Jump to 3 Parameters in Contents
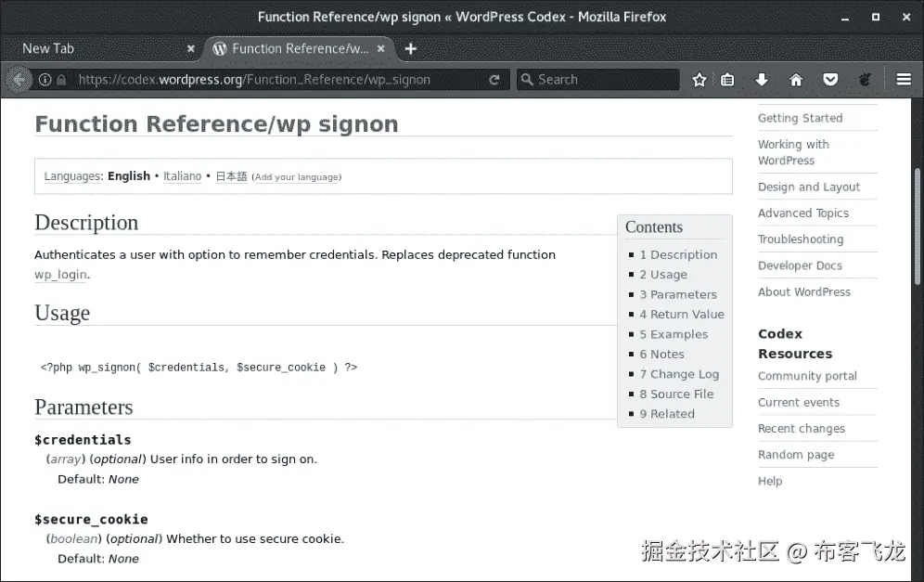Viewport: 924px width, 582px height. click(x=677, y=295)
